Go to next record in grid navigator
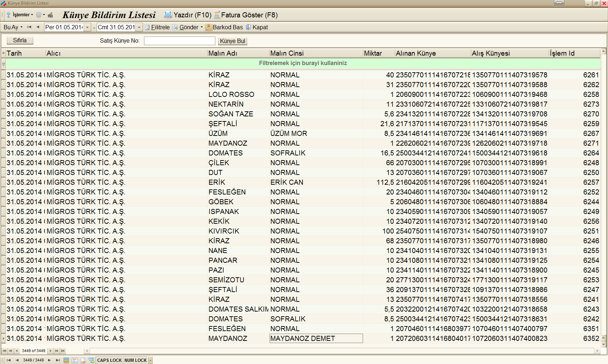Viewport: 608px width, 364px height. click(x=51, y=351)
